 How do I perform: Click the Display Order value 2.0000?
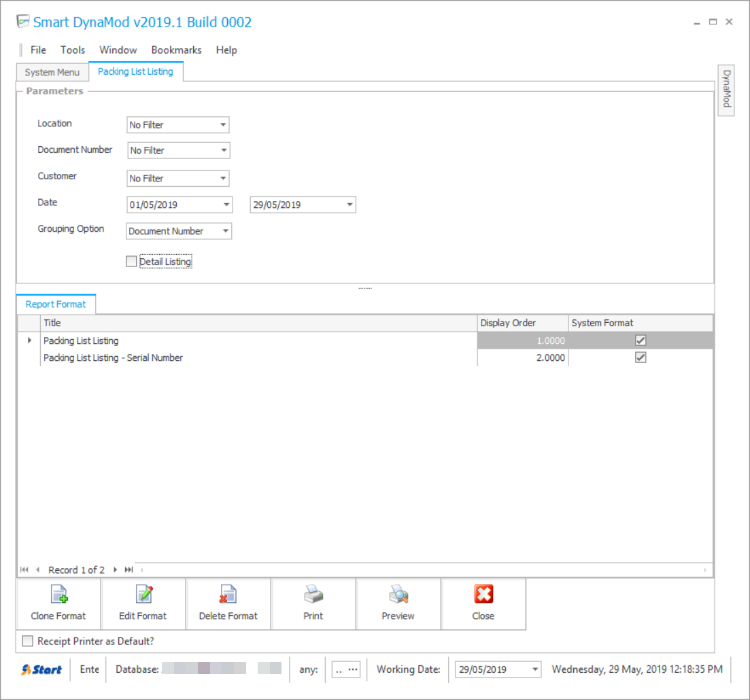(551, 357)
